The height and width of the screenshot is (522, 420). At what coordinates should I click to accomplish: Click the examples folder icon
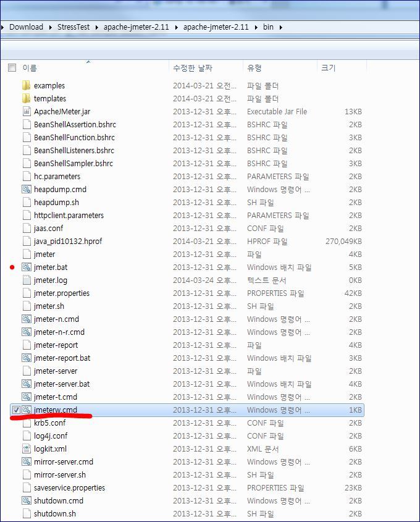[x=27, y=85]
